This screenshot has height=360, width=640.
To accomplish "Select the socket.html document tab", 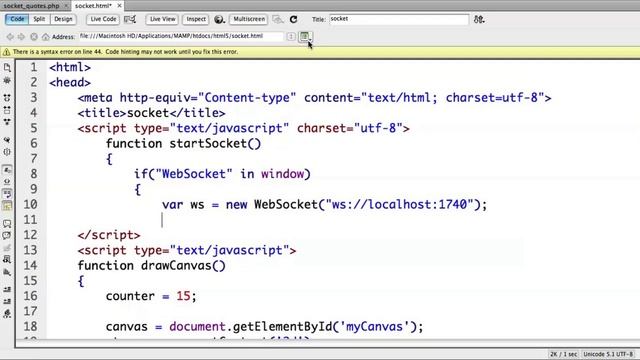I will click(x=93, y=6).
